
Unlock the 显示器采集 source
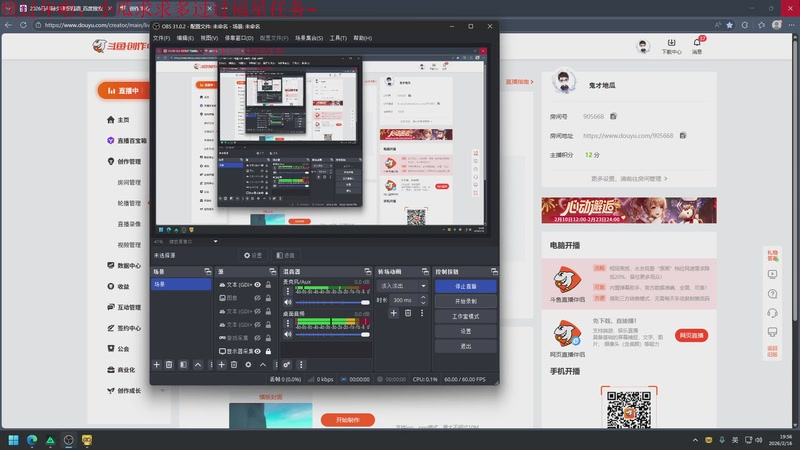pyautogui.click(x=268, y=351)
